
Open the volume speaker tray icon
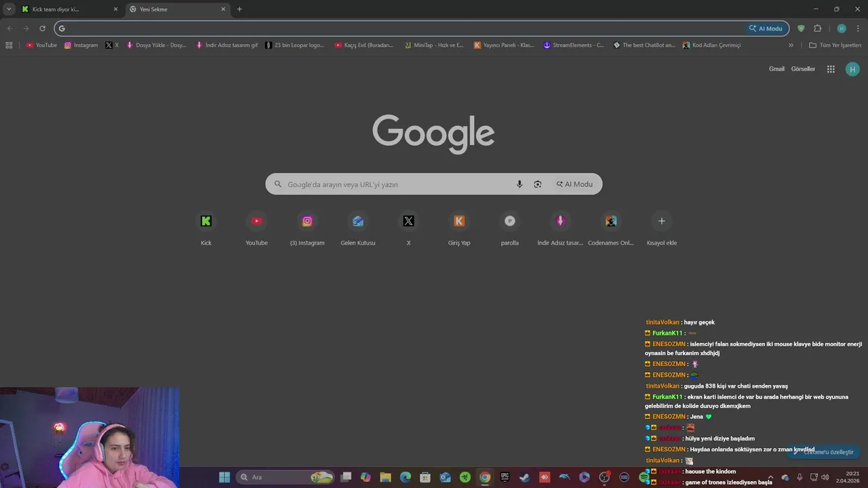point(825,477)
